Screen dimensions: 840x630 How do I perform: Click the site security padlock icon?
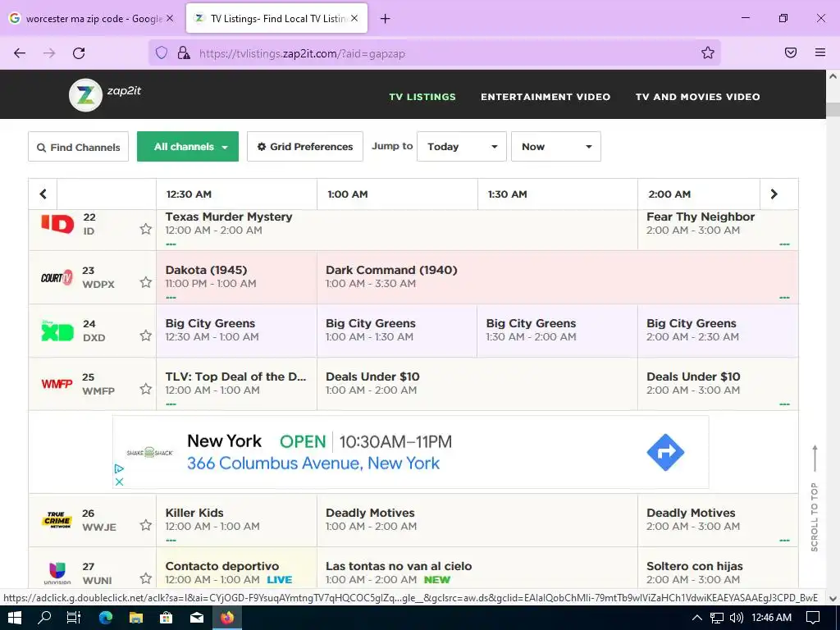point(183,52)
